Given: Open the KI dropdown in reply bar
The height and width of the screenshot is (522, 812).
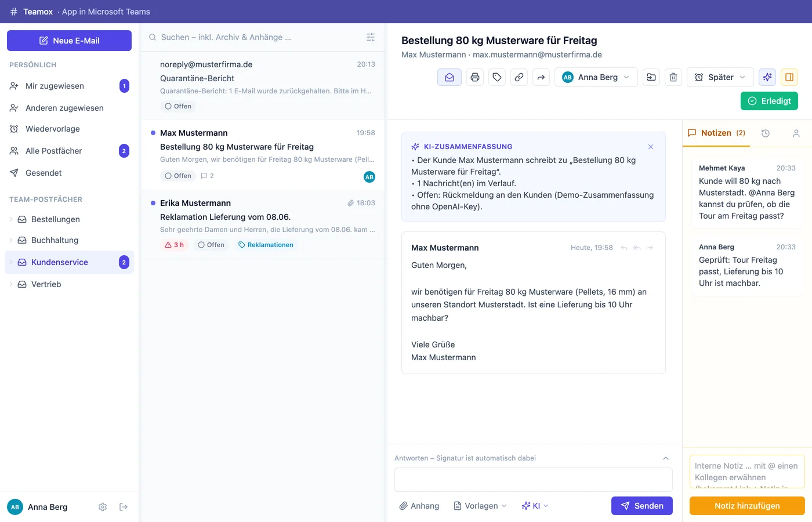Looking at the screenshot, I should [x=535, y=506].
